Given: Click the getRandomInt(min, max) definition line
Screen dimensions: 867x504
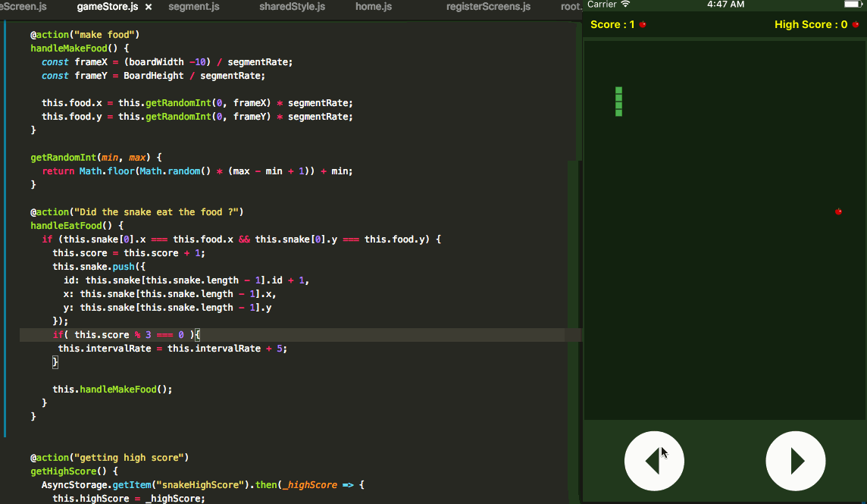Looking at the screenshot, I should pyautogui.click(x=96, y=157).
